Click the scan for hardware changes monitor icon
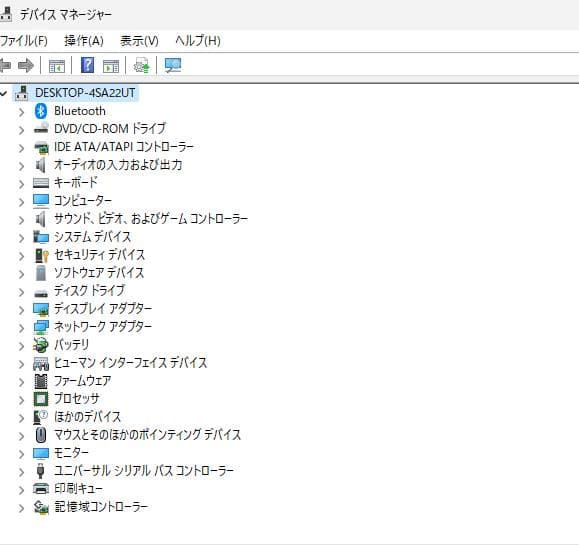 pyautogui.click(x=173, y=66)
